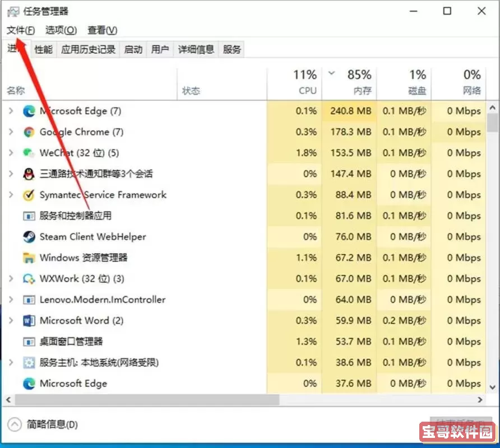Viewport: 500px width, 448px height.
Task: Click the QQ penguin icon for 三通路技术通知群
Action: pos(29,174)
